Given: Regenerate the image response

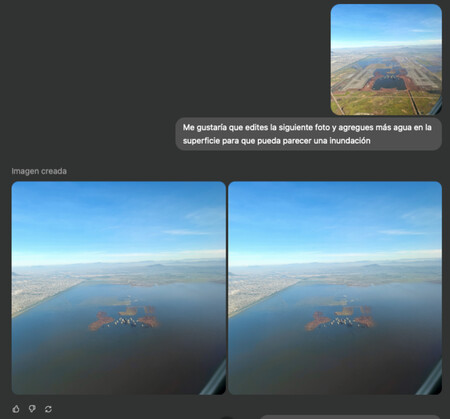Looking at the screenshot, I should click(x=48, y=409).
